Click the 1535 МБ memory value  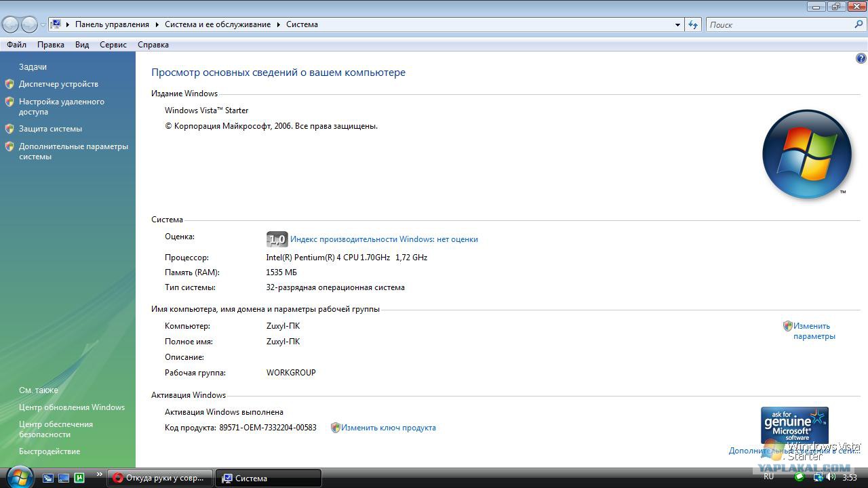point(281,272)
